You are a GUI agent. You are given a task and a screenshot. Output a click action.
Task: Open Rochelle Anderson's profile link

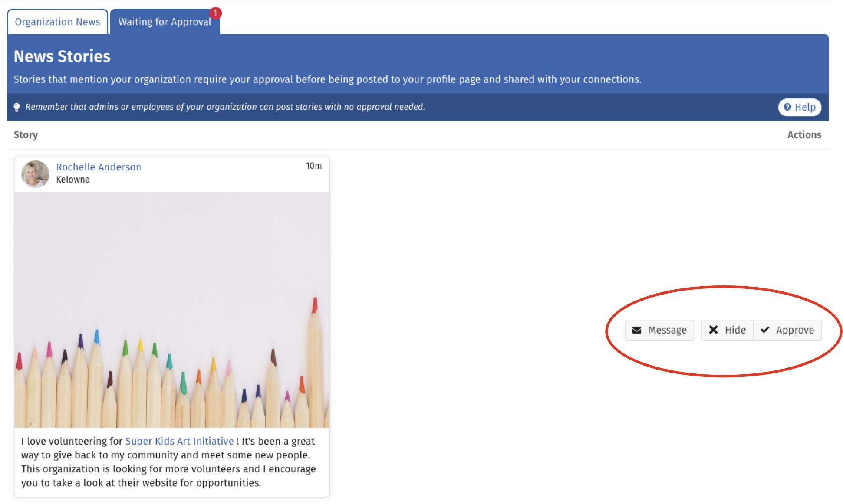99,167
